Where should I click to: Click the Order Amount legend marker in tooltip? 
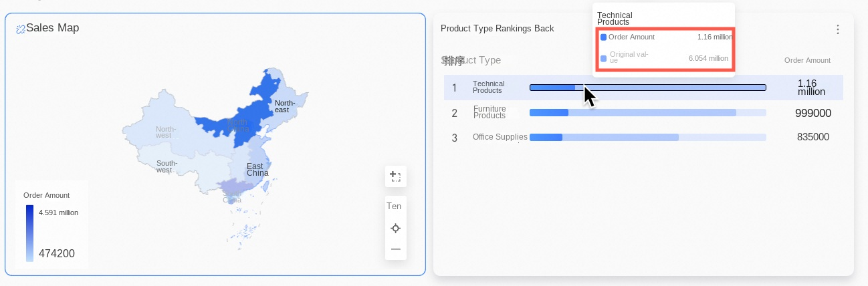603,37
